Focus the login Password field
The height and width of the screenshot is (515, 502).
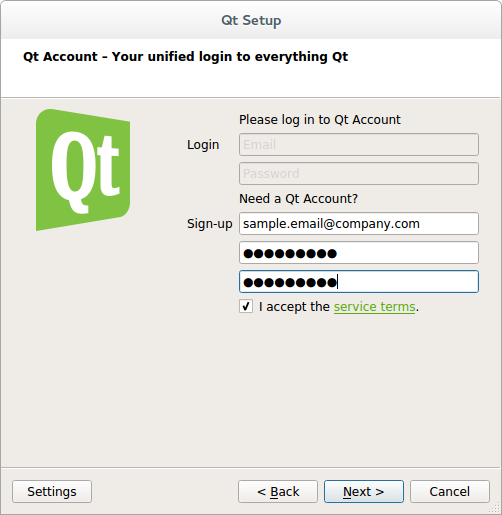(x=359, y=174)
